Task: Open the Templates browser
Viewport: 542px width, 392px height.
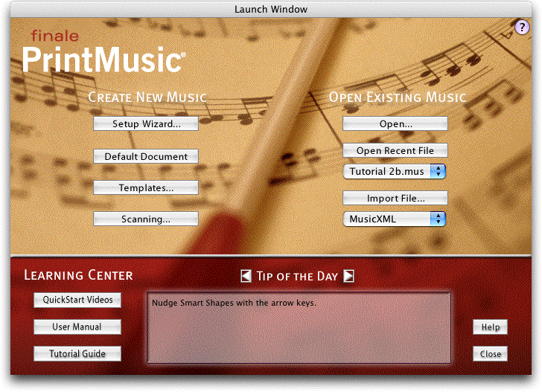Action: tap(146, 187)
